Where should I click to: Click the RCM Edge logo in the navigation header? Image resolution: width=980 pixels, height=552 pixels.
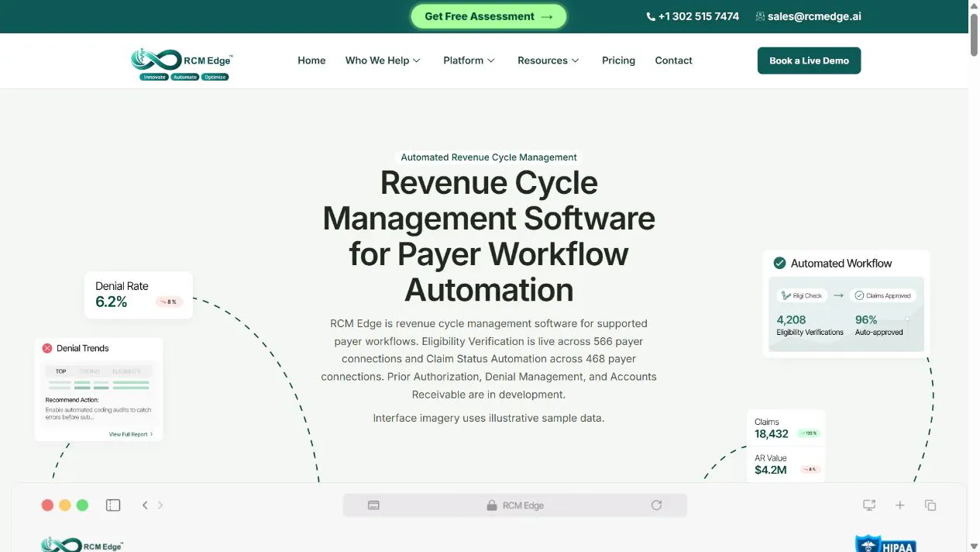click(x=182, y=64)
